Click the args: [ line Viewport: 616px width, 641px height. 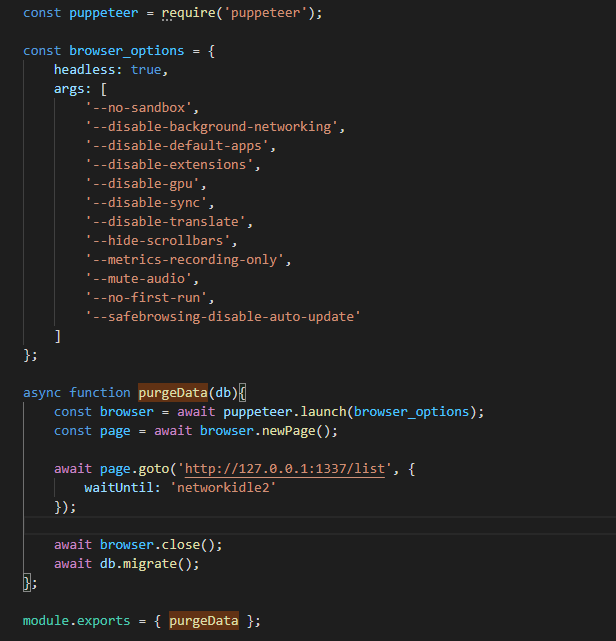pyautogui.click(x=81, y=89)
